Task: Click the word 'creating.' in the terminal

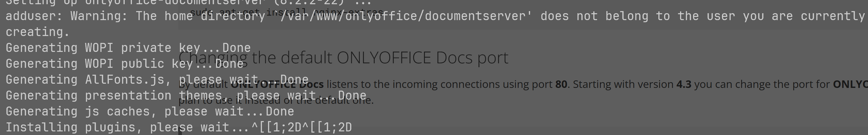Action: click(x=37, y=32)
